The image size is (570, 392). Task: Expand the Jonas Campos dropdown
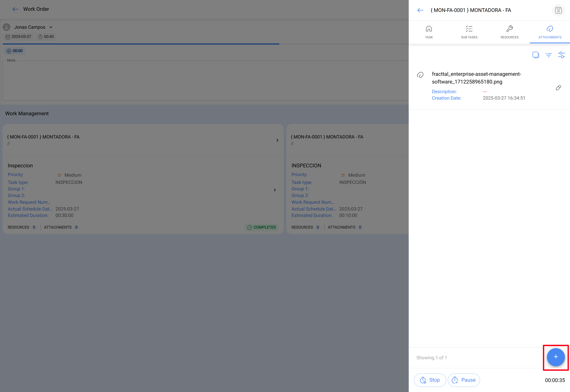[x=51, y=27]
